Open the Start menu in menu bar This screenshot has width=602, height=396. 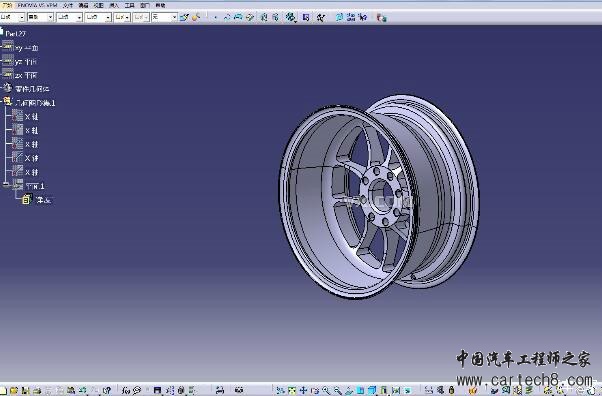click(x=7, y=5)
